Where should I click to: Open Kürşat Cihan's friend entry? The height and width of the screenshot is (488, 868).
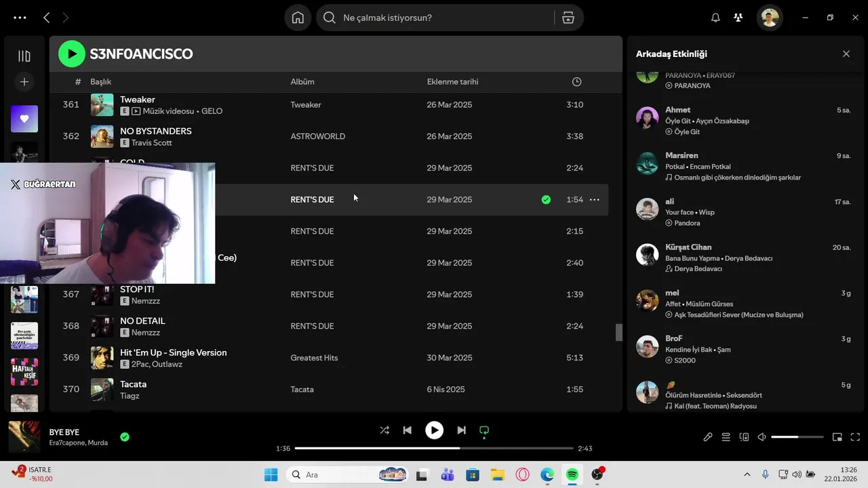(744, 258)
